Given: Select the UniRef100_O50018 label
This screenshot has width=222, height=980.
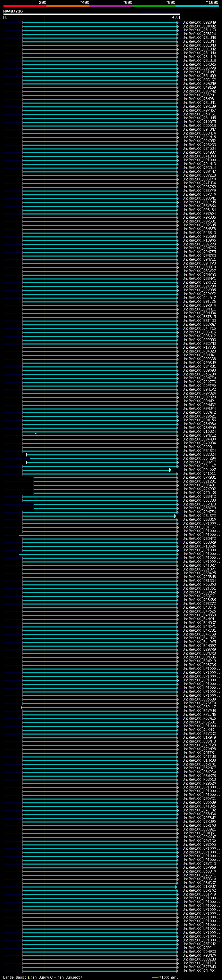Looking at the screenshot, I should [199, 125].
